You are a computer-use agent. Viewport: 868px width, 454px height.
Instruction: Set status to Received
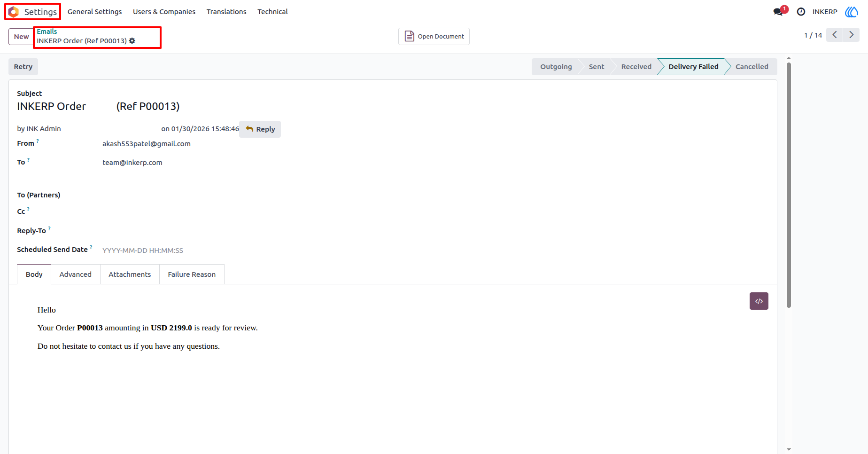click(636, 67)
